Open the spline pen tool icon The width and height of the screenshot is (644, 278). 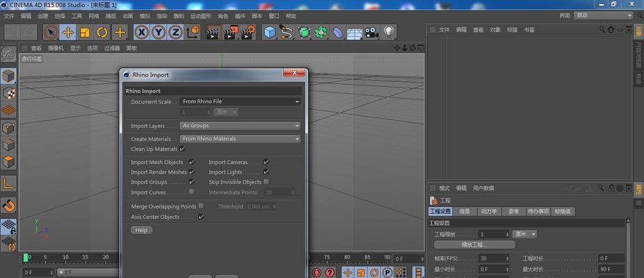tap(287, 32)
